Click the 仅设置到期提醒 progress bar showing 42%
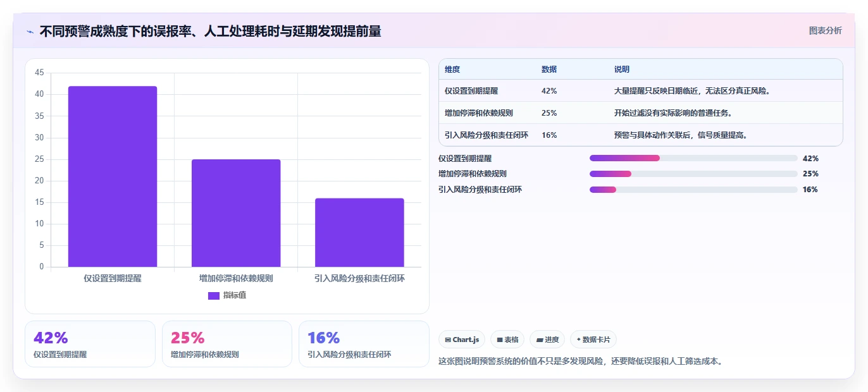 pyautogui.click(x=693, y=158)
